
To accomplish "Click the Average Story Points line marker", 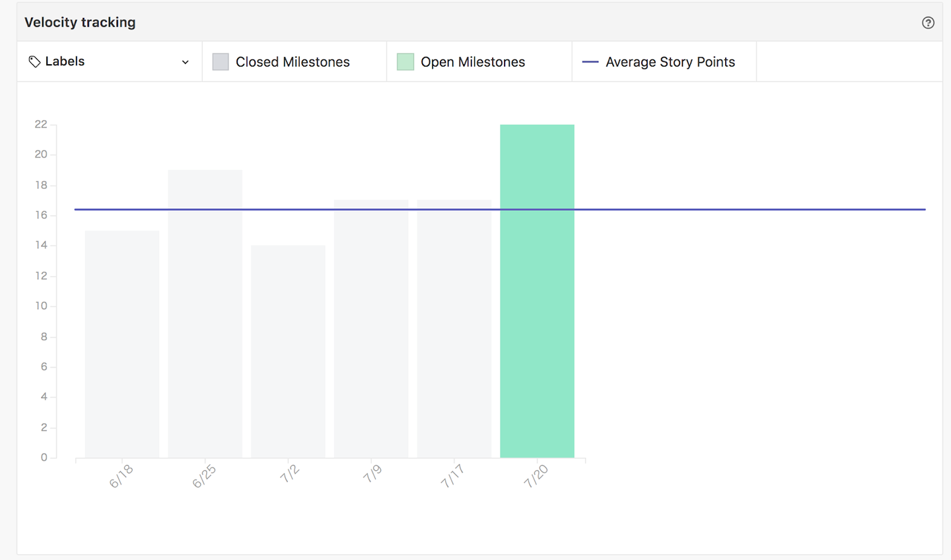I will [x=590, y=62].
